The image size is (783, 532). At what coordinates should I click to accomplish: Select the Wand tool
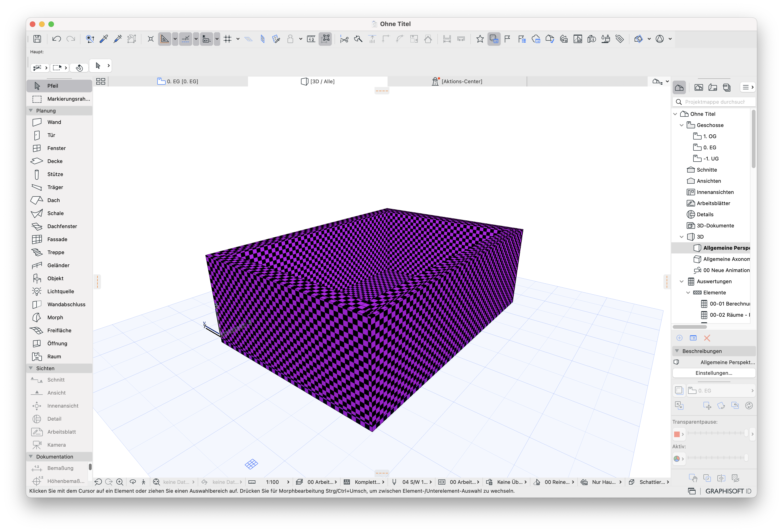pos(59,122)
